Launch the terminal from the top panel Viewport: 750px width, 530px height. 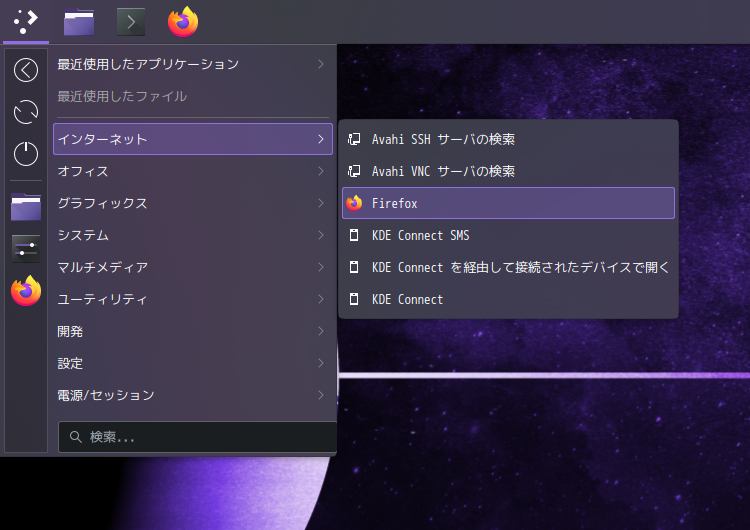[131, 22]
